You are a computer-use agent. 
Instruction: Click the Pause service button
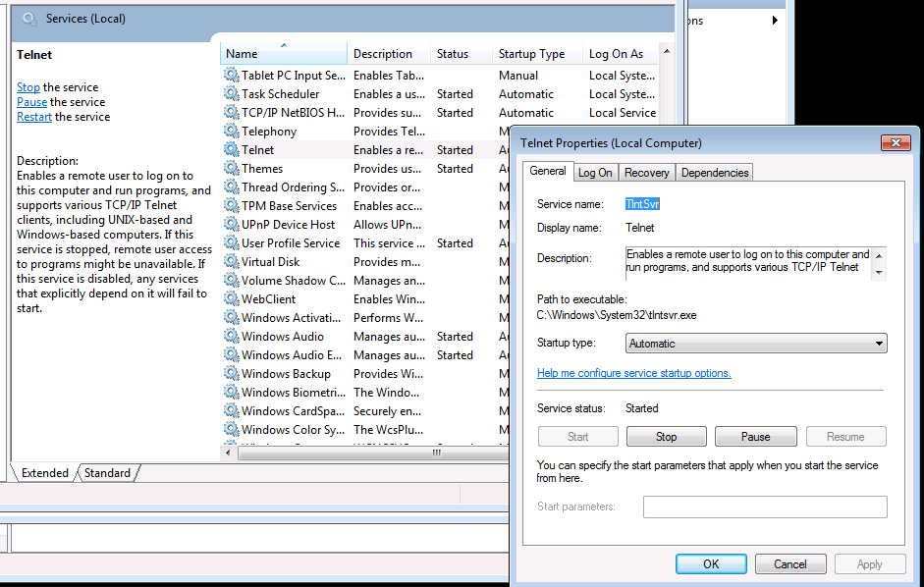click(x=755, y=437)
